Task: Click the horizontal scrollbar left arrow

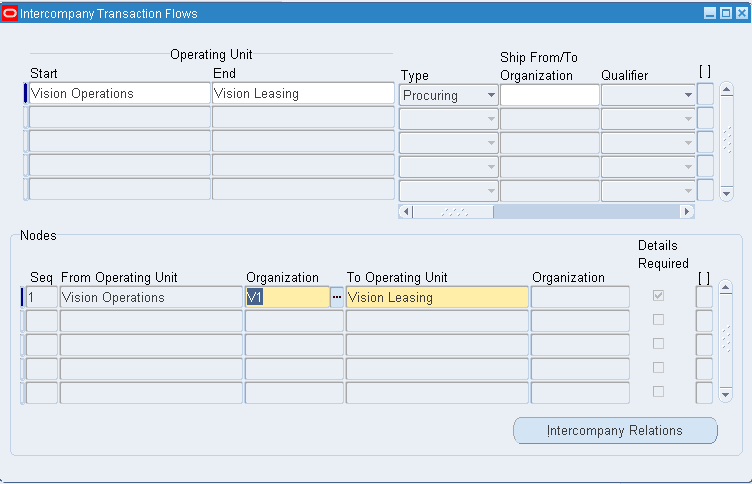Action: pyautogui.click(x=406, y=212)
